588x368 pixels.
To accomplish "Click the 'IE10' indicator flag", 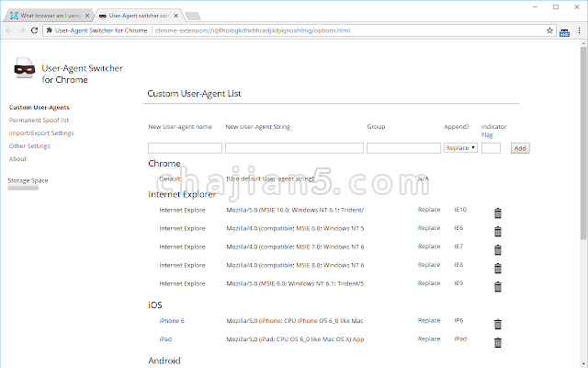I will 460,210.
